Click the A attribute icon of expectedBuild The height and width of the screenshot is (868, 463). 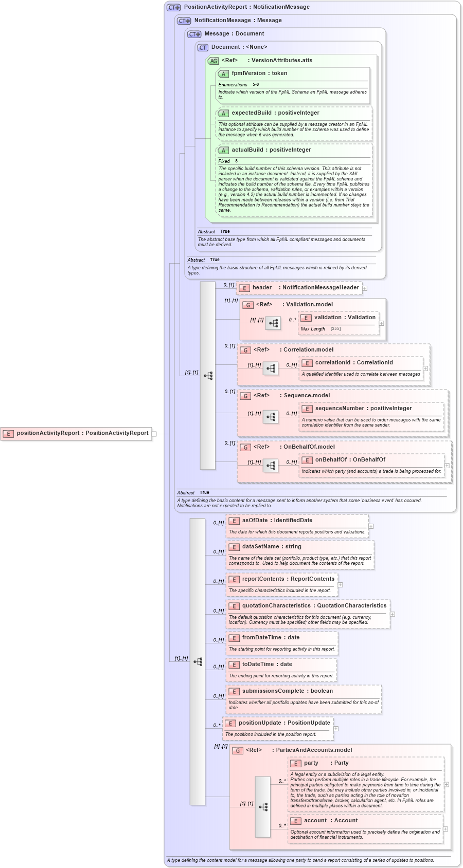[223, 113]
